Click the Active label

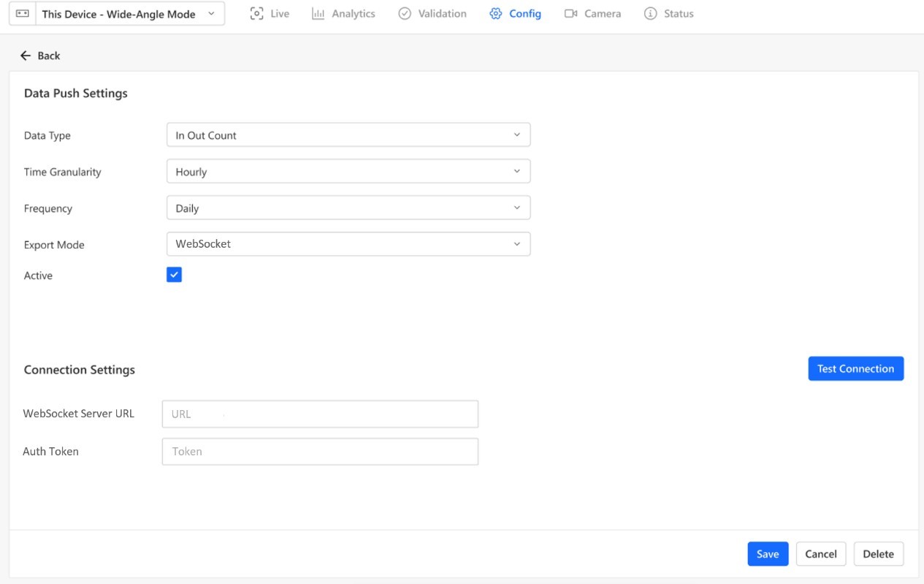38,276
